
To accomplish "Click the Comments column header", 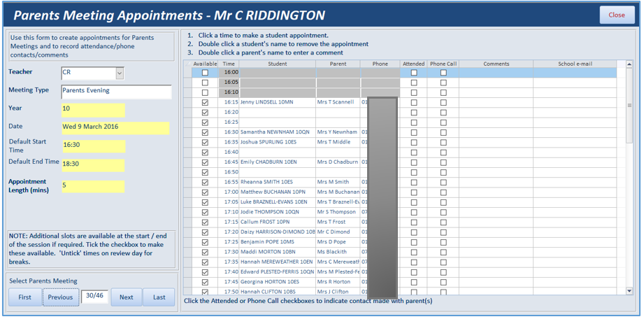I will [496, 64].
